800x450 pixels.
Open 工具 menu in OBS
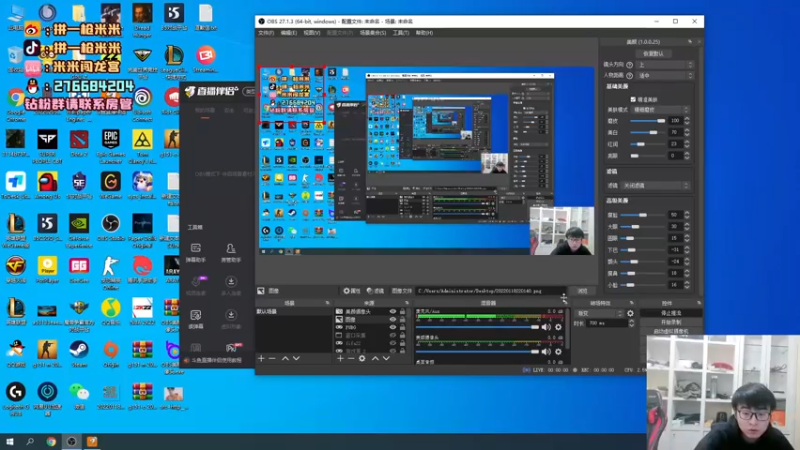pyautogui.click(x=401, y=33)
